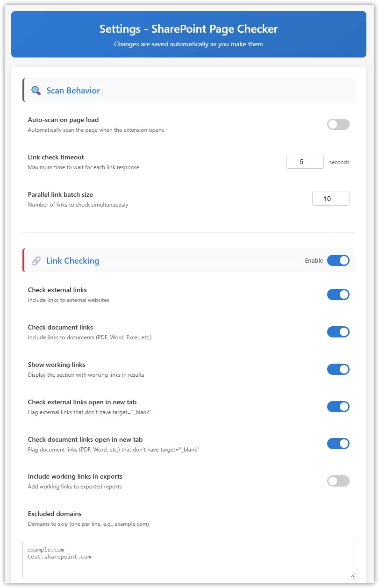Click the Settings - SharePoint Page Checker title
Image resolution: width=379 pixels, height=588 pixels.
pyautogui.click(x=188, y=29)
